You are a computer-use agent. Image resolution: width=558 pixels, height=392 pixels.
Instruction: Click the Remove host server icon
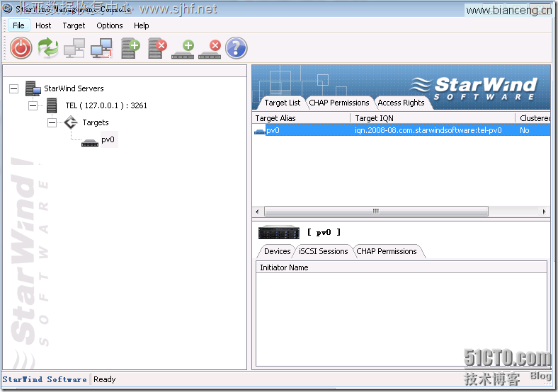[x=157, y=48]
